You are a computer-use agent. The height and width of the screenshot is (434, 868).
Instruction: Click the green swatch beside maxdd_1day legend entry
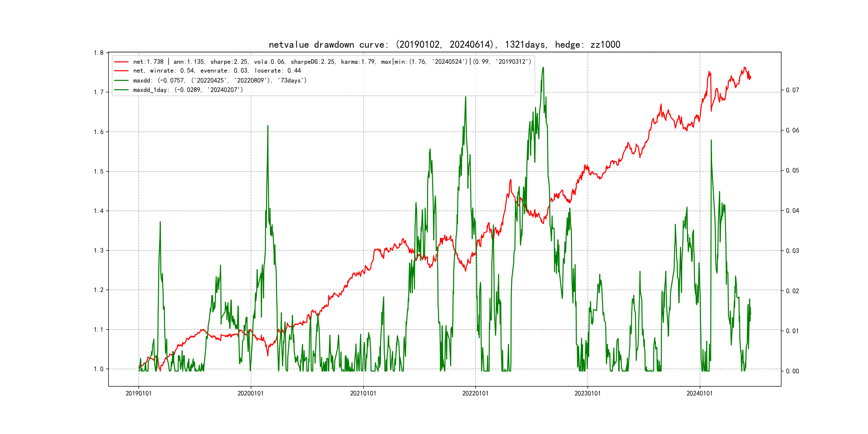121,90
